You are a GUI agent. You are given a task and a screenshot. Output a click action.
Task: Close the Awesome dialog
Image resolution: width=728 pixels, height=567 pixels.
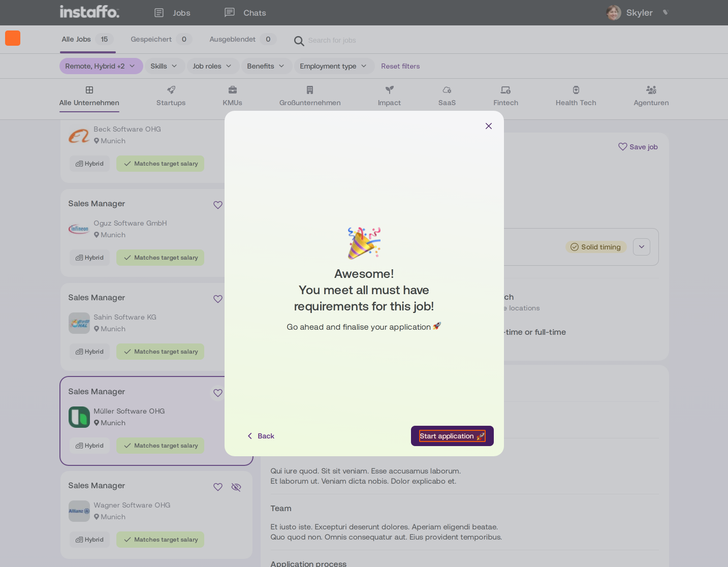(x=489, y=126)
